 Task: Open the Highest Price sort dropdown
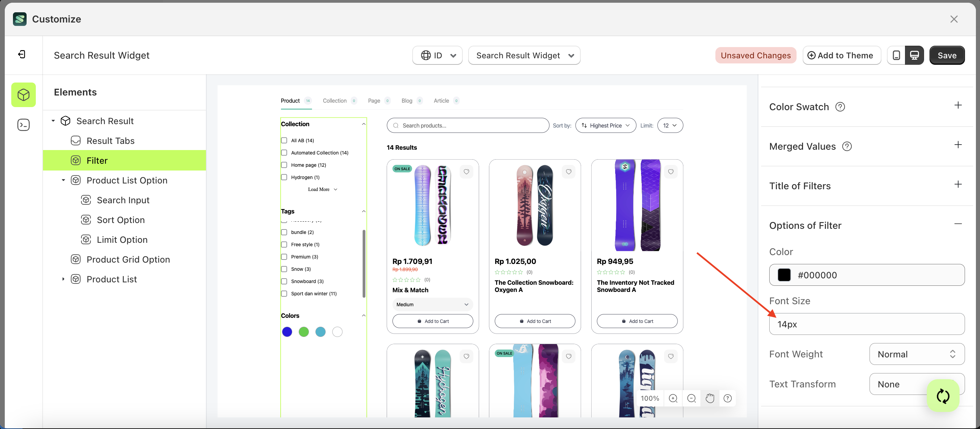[x=605, y=125]
